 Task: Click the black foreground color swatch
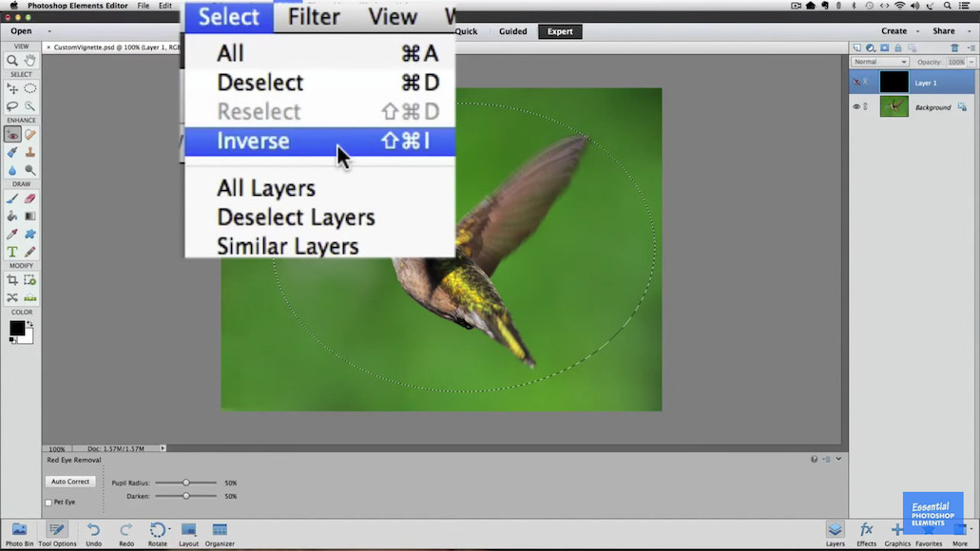click(x=17, y=328)
